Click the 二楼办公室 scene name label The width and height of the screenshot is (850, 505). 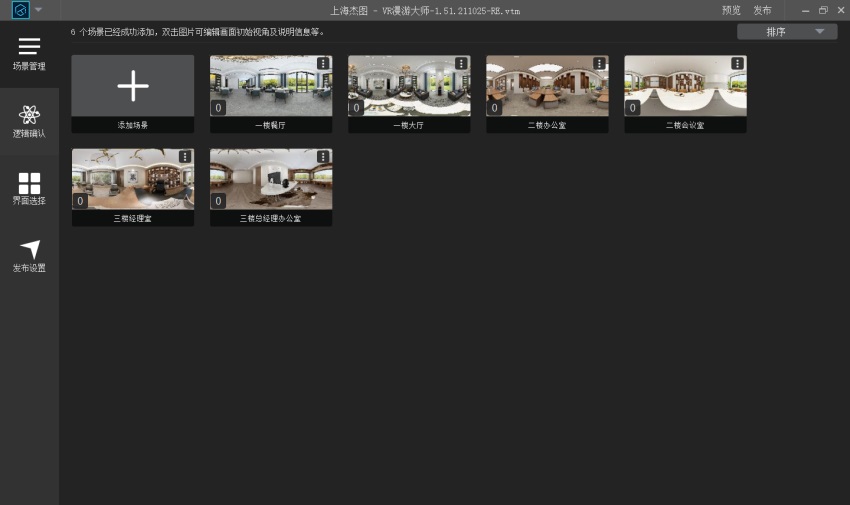pyautogui.click(x=547, y=125)
